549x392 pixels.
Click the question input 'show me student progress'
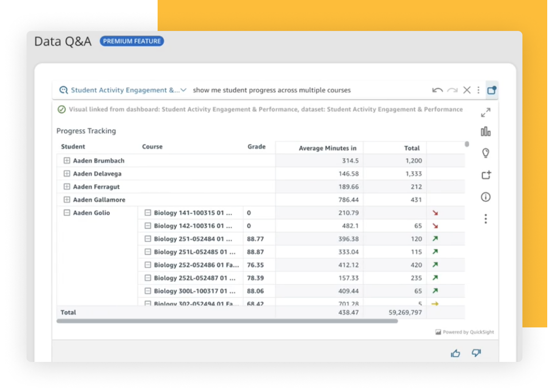[272, 90]
